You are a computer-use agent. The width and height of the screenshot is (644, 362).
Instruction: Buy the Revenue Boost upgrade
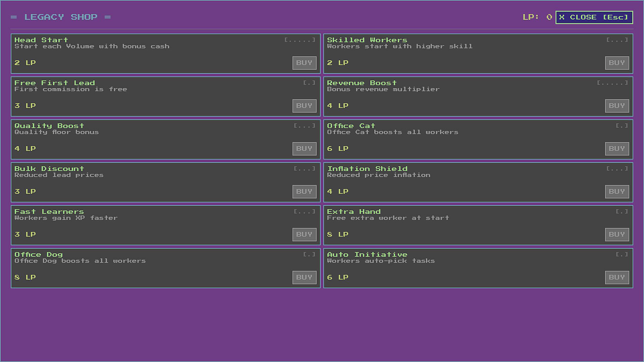[x=617, y=106]
